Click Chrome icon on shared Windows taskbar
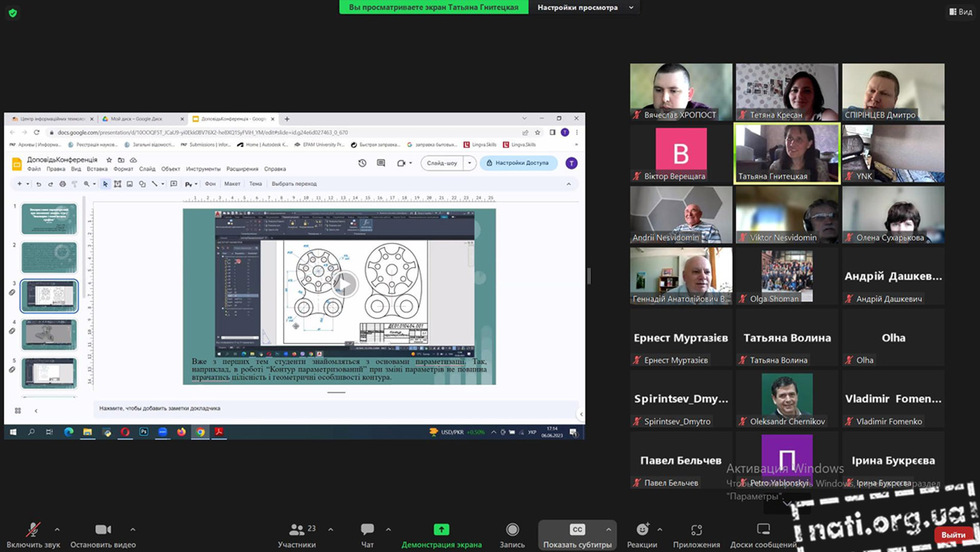Image resolution: width=980 pixels, height=552 pixels. coord(200,432)
